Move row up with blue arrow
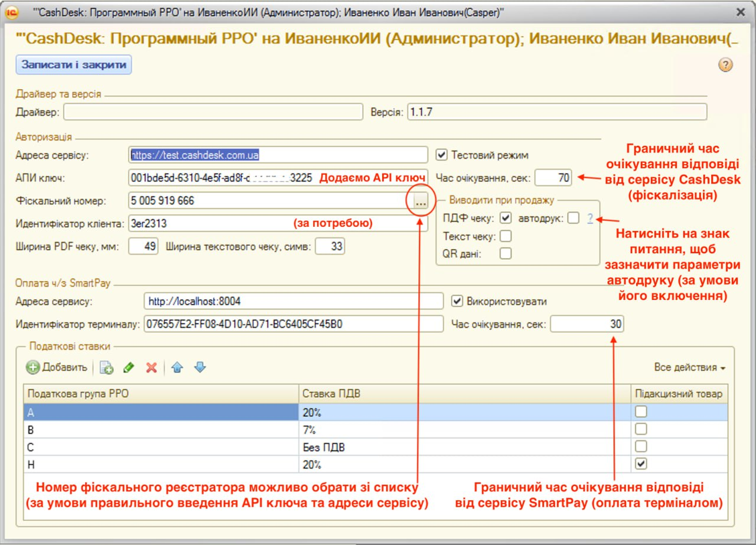 177,367
